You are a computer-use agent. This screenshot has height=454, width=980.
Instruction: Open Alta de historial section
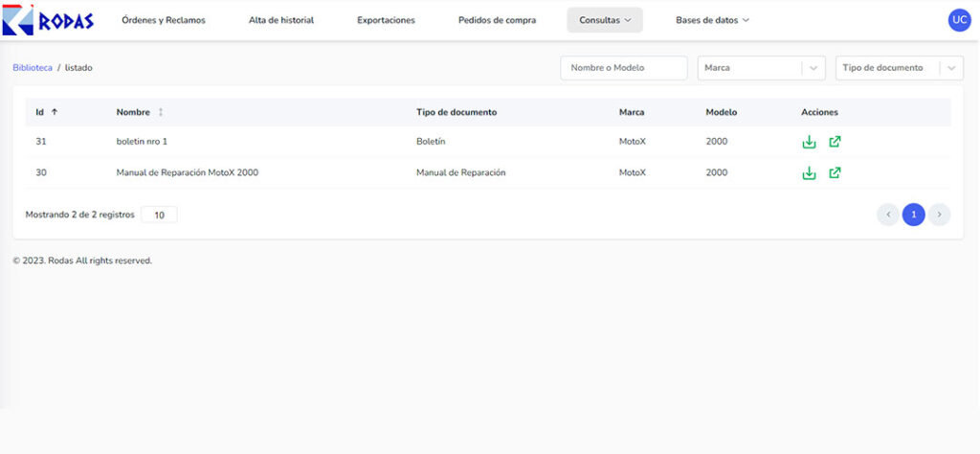281,20
